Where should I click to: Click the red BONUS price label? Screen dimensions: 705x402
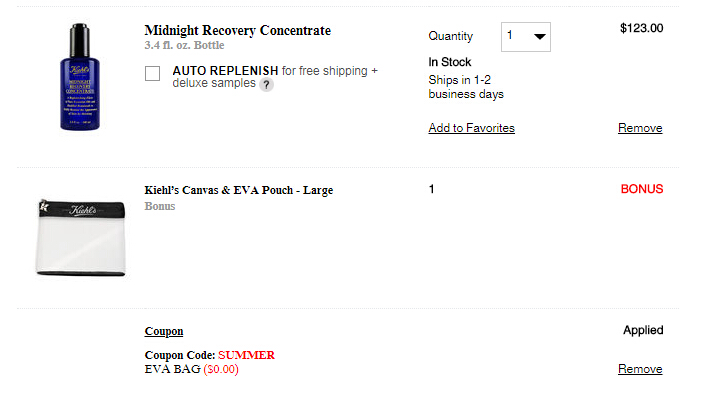(641, 189)
